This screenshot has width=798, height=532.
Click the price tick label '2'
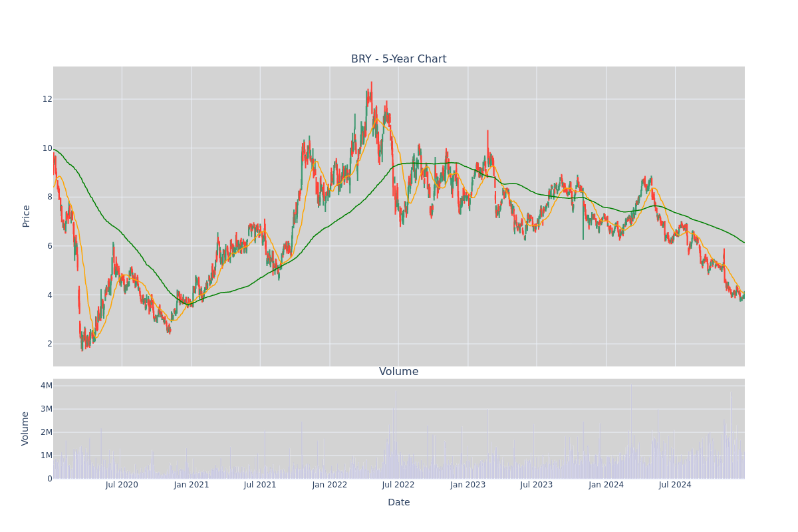coord(49,344)
